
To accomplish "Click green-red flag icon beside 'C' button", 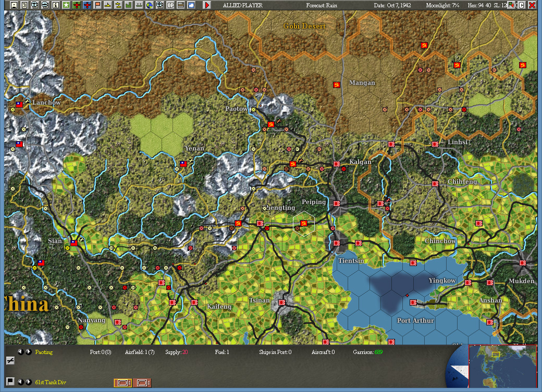I will [x=511, y=5].
